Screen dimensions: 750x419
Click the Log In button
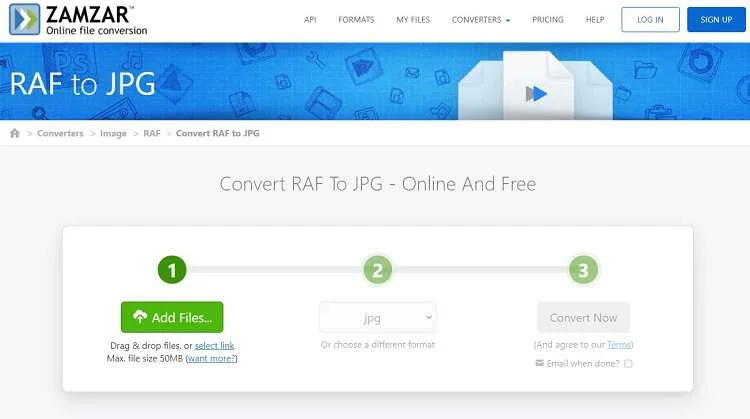click(x=650, y=20)
